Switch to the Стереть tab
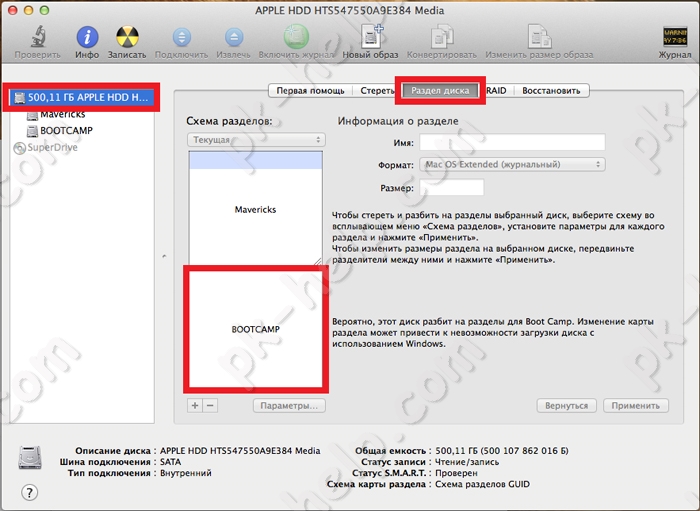This screenshot has width=700, height=511. pyautogui.click(x=376, y=91)
